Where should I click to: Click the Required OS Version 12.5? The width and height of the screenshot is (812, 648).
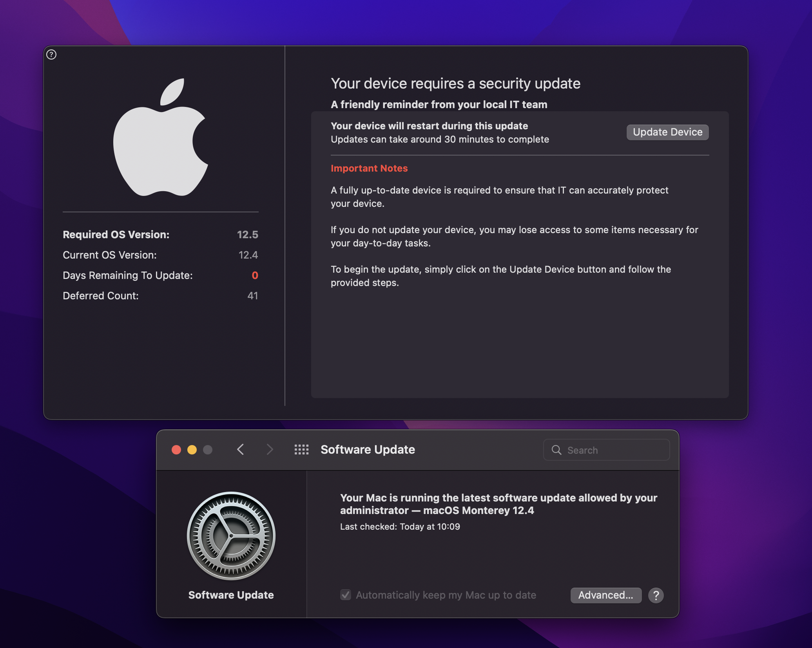click(247, 235)
